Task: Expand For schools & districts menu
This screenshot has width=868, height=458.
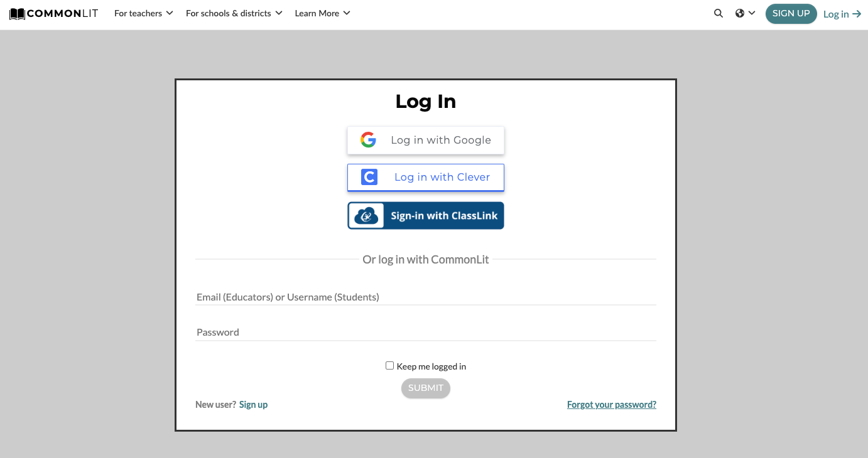Action: [234, 13]
